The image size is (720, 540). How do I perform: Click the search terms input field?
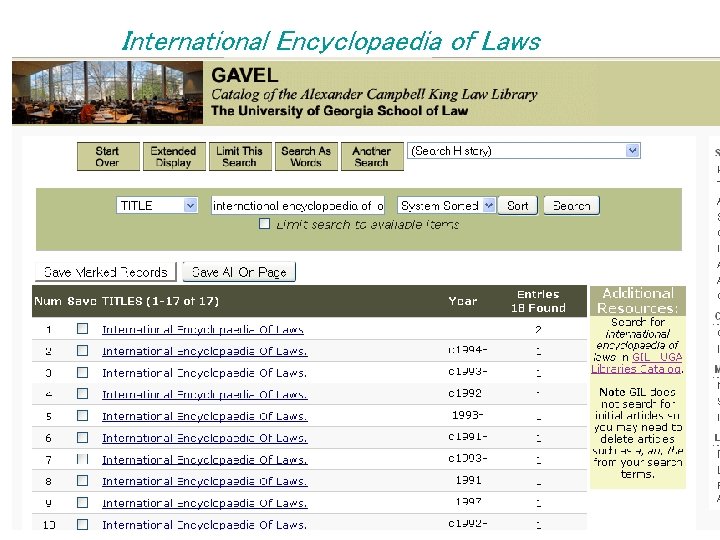tap(298, 205)
